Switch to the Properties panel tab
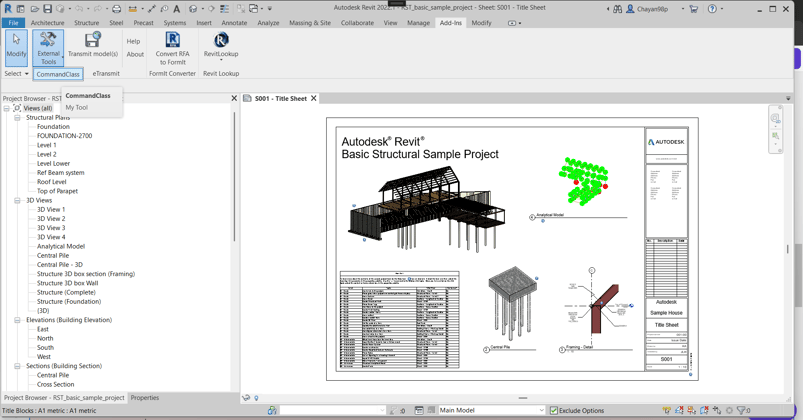 point(145,397)
